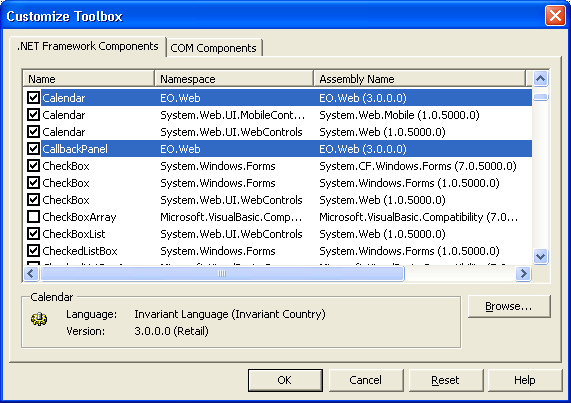Select the CallbackPanel row name
Image resolution: width=571 pixels, height=403 pixels.
click(75, 149)
